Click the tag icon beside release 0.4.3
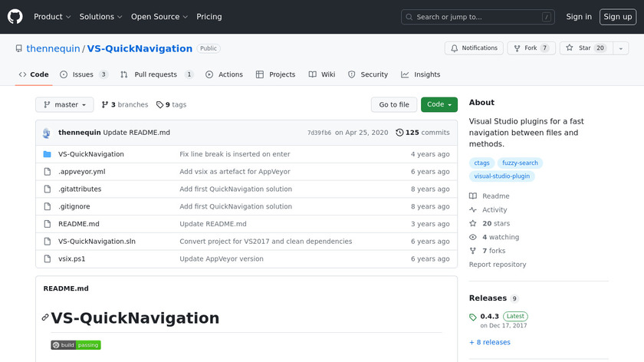This screenshot has height=362, width=644. [473, 317]
